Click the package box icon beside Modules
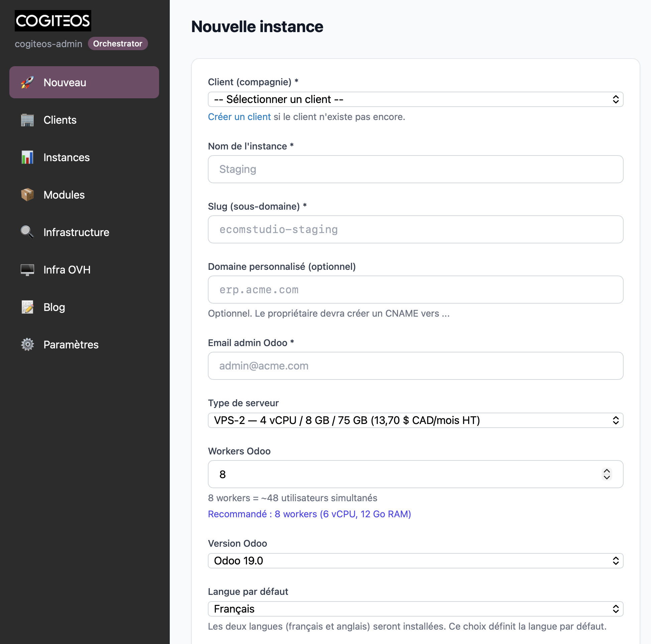 pyautogui.click(x=27, y=195)
